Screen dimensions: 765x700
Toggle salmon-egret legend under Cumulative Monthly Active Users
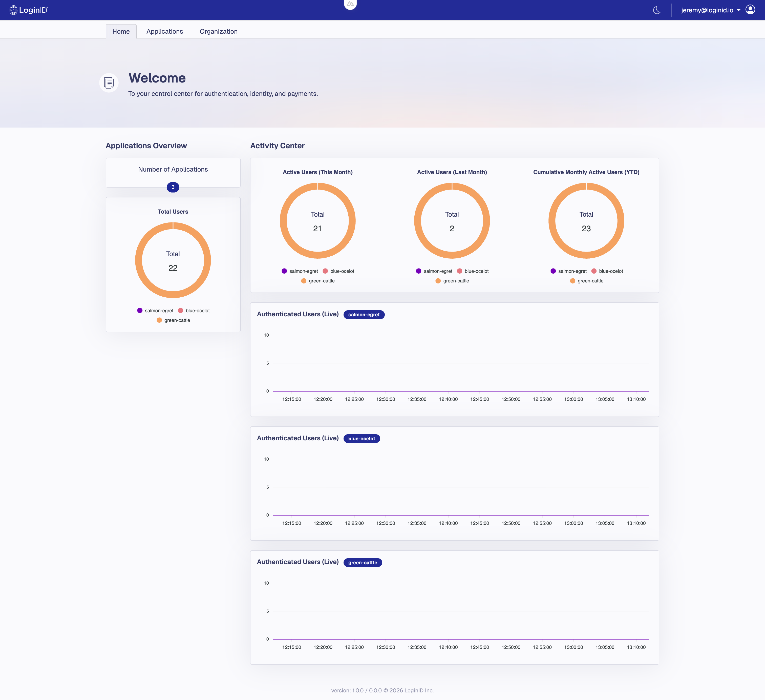(568, 271)
